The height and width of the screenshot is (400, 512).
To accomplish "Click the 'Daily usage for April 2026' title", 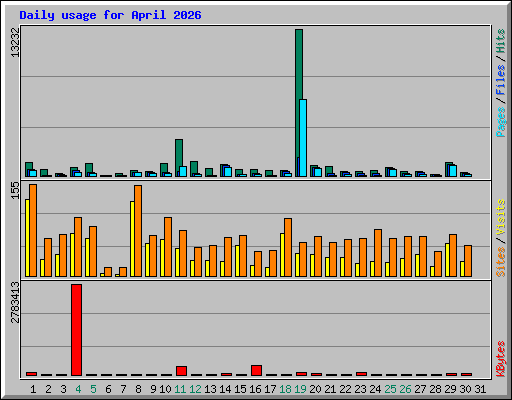I will pos(110,15).
